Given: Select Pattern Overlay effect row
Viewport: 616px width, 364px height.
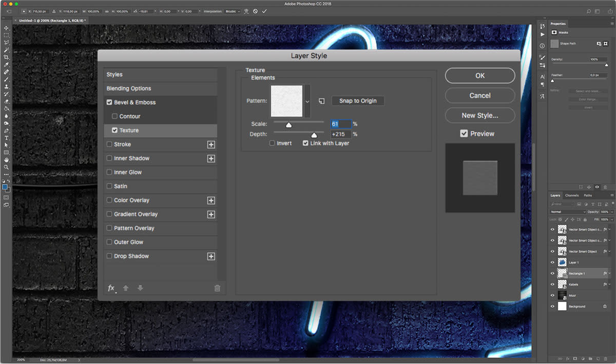Looking at the screenshot, I should (160, 228).
